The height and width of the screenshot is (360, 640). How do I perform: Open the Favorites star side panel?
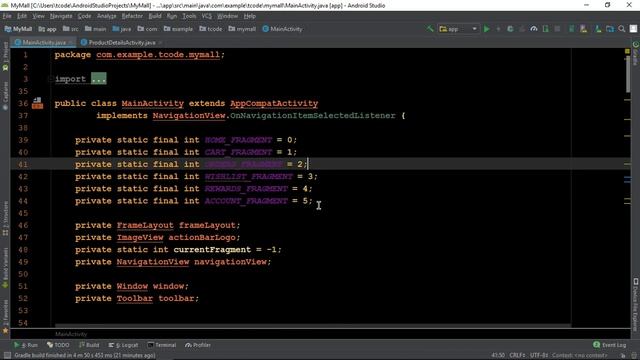[x=5, y=318]
